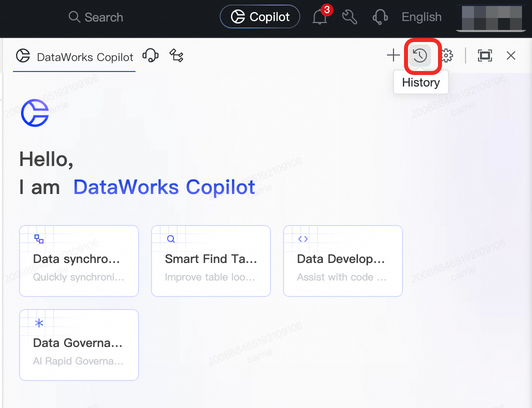Select the DataWorks Copilot tab
The height and width of the screenshot is (408, 532).
(x=74, y=56)
